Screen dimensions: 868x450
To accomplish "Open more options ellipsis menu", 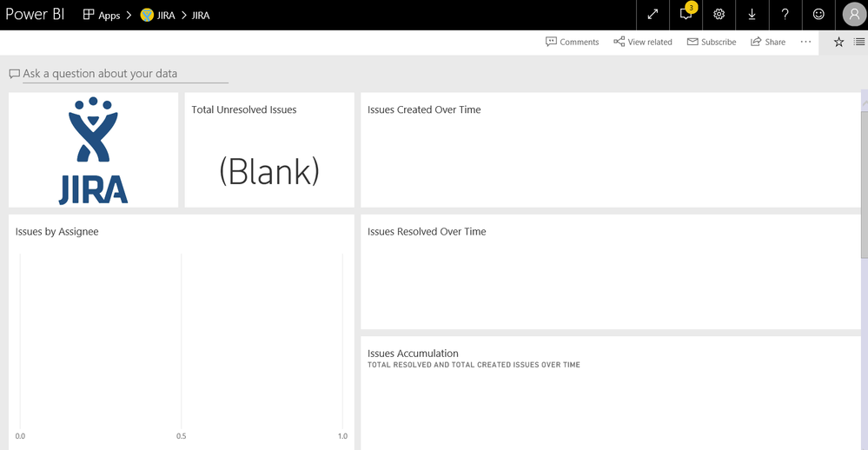I will click(x=805, y=42).
